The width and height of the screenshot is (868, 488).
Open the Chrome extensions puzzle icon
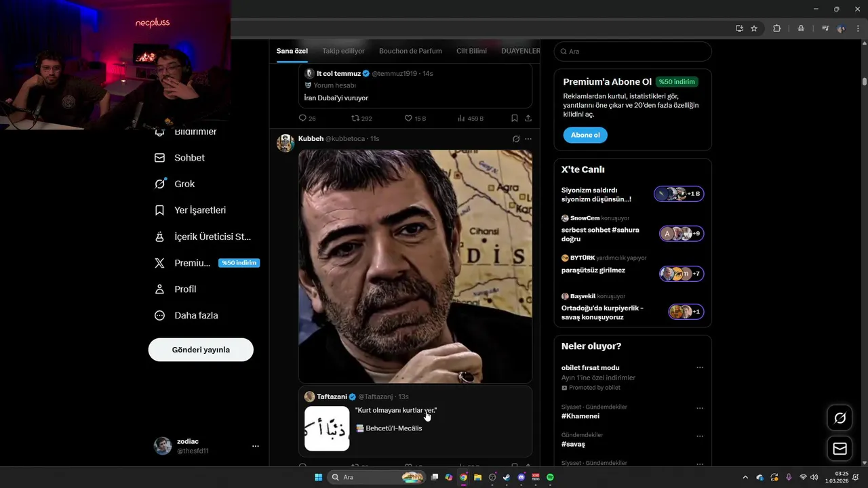[x=777, y=28]
